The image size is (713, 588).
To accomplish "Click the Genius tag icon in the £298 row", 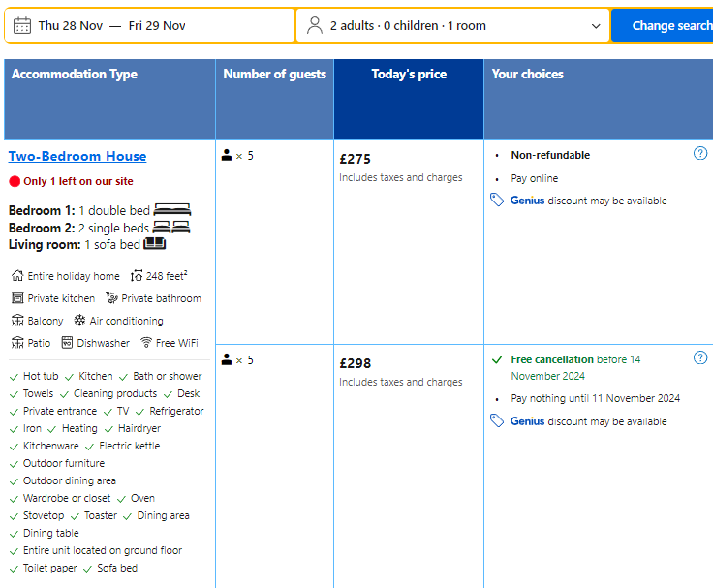I will (x=497, y=421).
